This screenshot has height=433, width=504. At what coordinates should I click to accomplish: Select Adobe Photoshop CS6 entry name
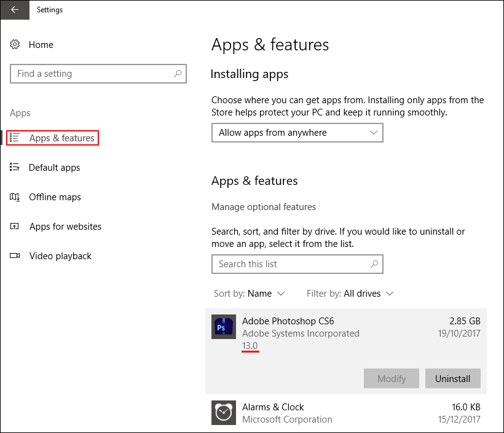(x=288, y=321)
